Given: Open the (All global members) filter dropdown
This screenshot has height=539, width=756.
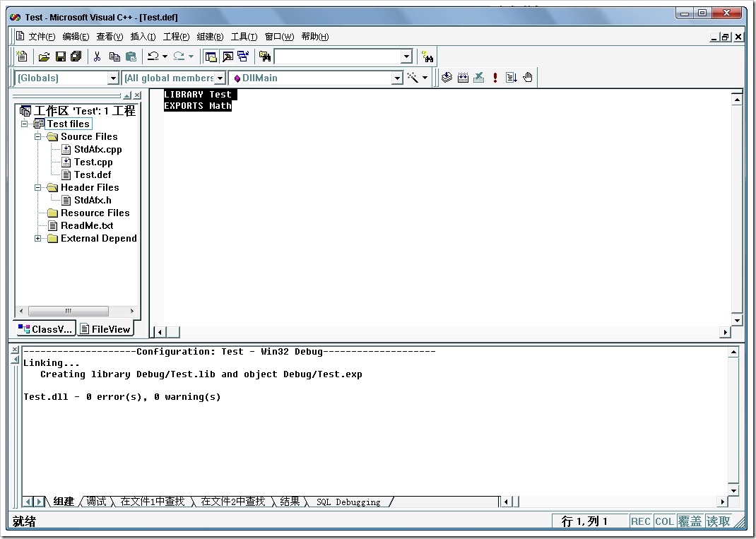Looking at the screenshot, I should pos(220,78).
